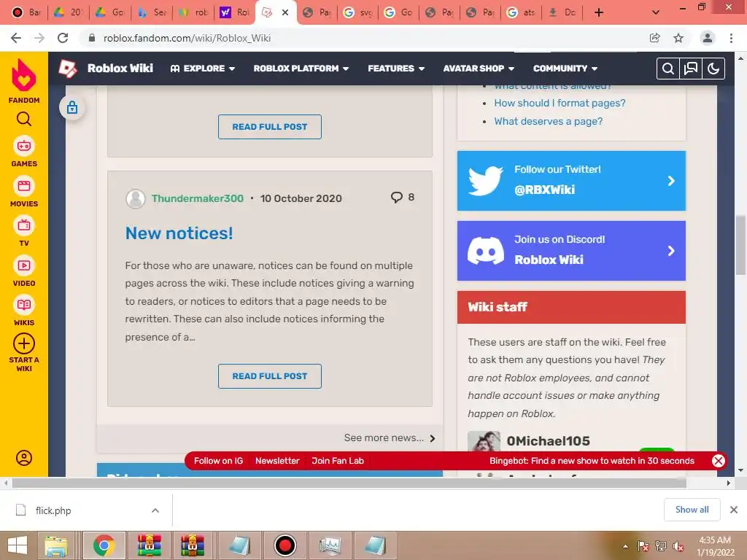Open Chrome profile icon
747x560 pixels.
pyautogui.click(x=708, y=38)
